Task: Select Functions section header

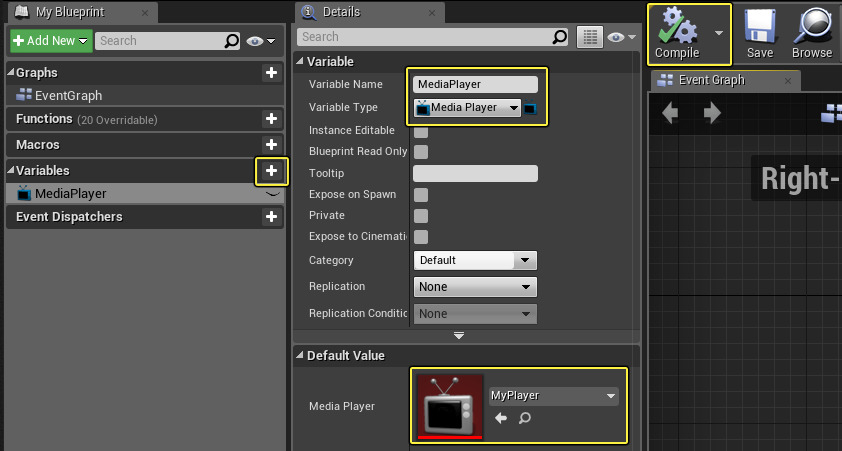Action: coord(144,119)
